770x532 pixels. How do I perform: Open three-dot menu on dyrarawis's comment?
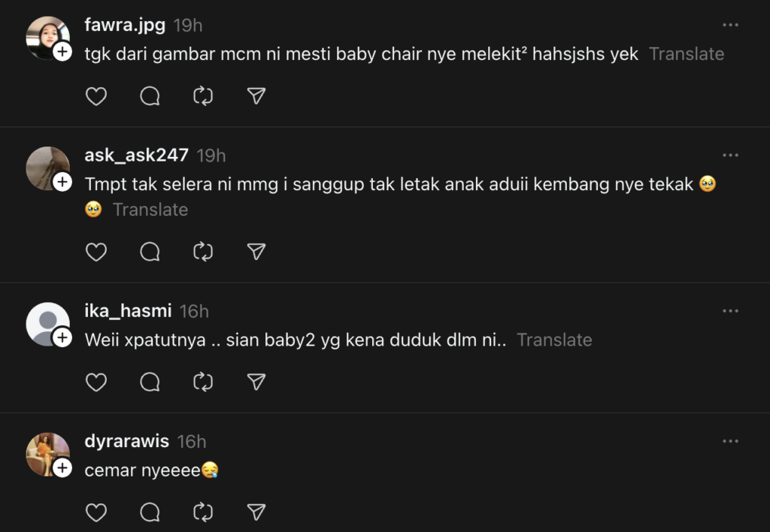point(730,441)
